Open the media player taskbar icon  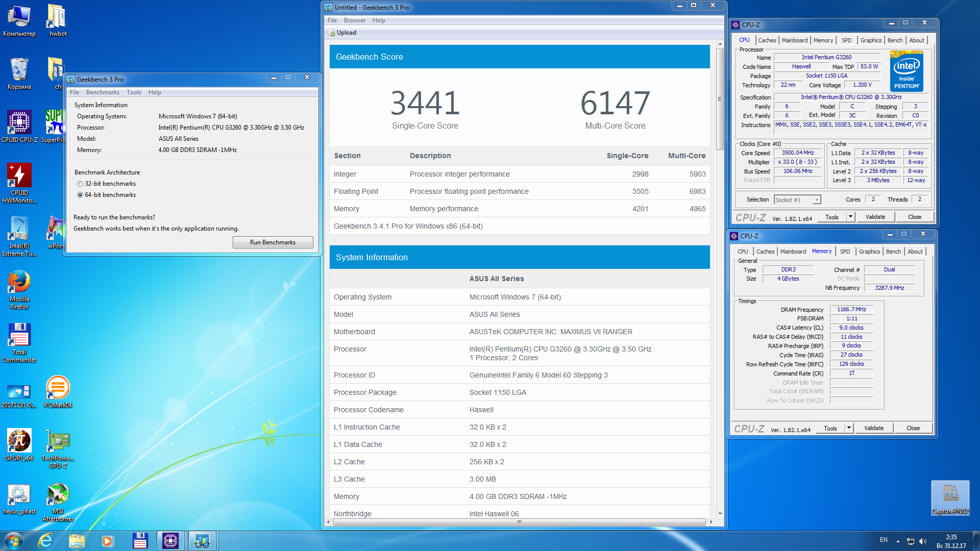click(x=107, y=541)
